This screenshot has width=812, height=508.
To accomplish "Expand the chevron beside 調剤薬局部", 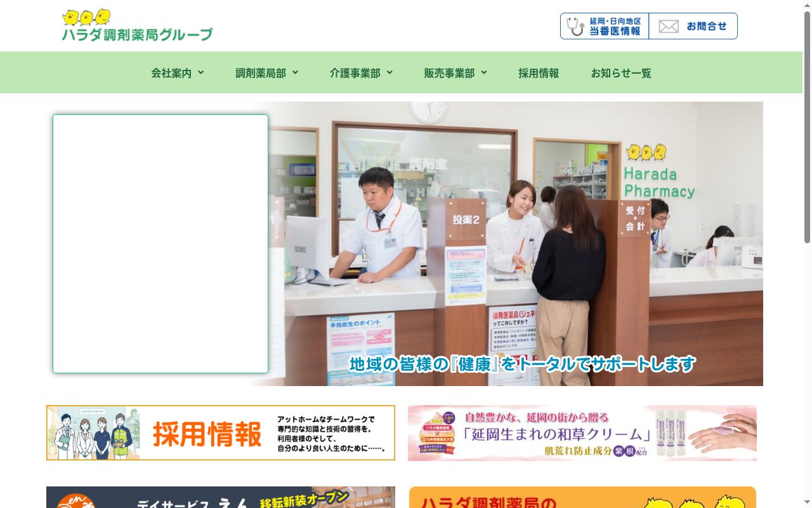I will (x=295, y=72).
